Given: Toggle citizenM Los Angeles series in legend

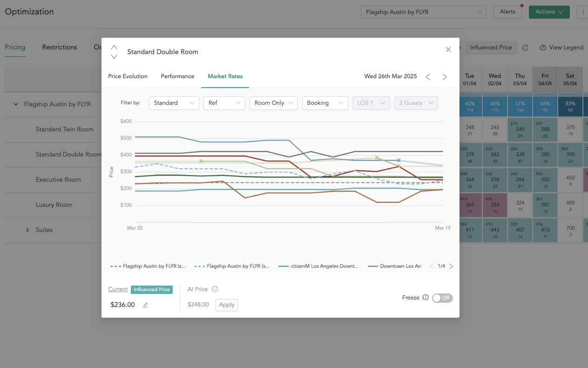Looking at the screenshot, I should point(319,266).
